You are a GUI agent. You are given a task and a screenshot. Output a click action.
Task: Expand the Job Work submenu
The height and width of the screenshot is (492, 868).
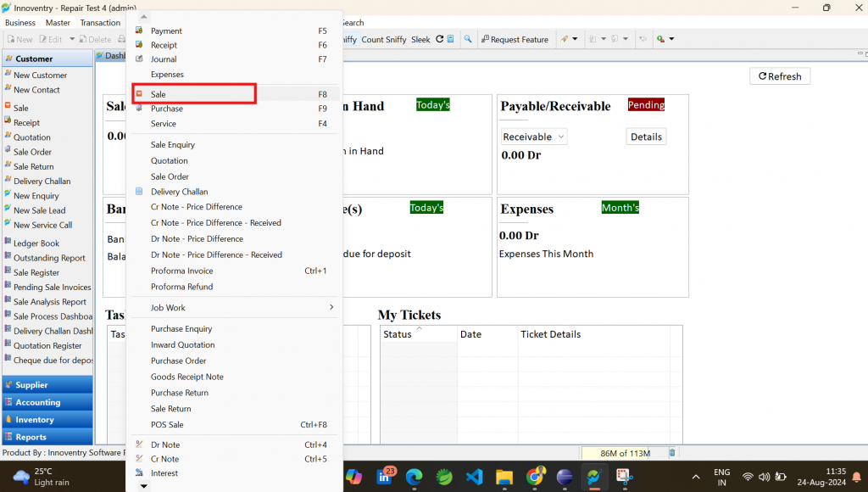pyautogui.click(x=235, y=307)
